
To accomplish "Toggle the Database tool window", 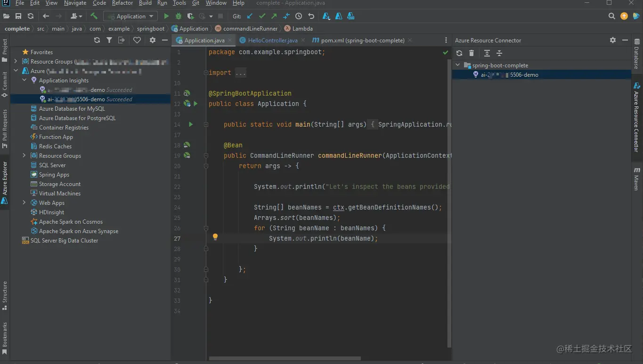I will click(x=637, y=54).
